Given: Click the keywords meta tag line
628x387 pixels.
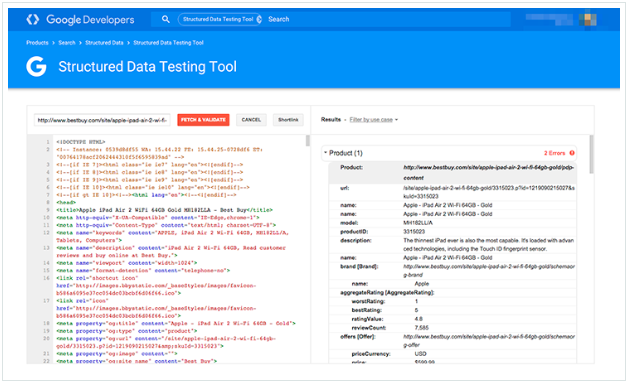Looking at the screenshot, I should (172, 236).
